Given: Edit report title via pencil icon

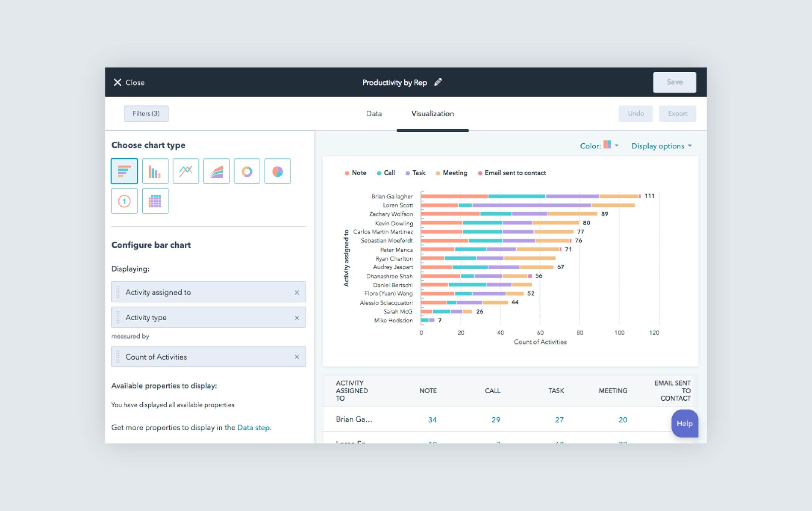Looking at the screenshot, I should (x=438, y=83).
